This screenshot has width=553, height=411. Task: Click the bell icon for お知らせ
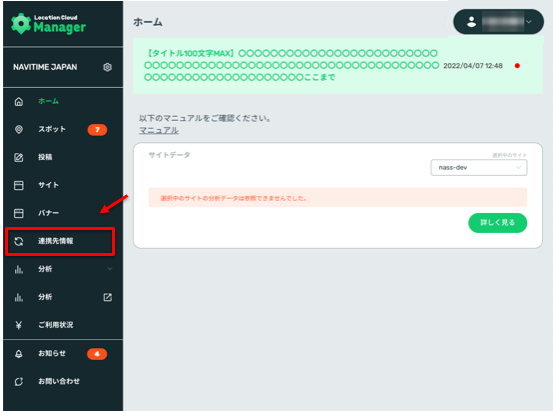pos(19,353)
